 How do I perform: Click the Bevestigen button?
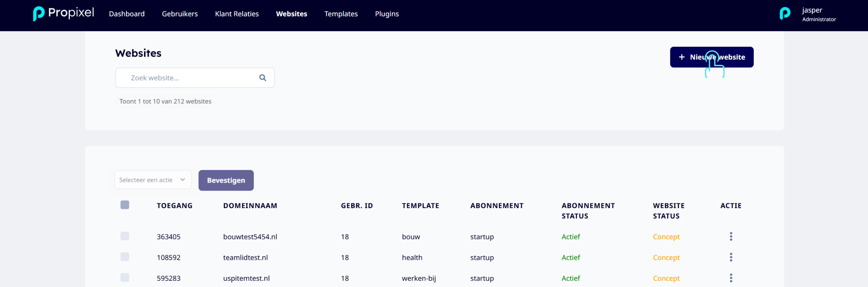(x=226, y=180)
